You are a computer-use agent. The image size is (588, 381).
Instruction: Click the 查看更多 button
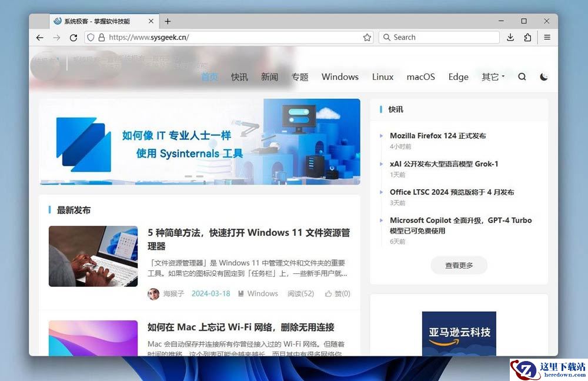459,266
